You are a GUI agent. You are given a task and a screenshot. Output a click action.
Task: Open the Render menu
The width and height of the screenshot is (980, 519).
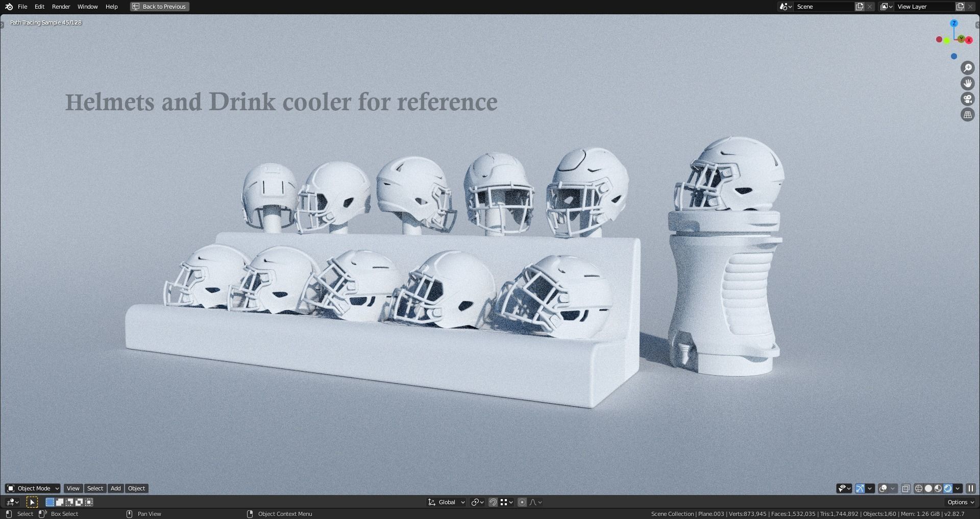click(x=61, y=7)
